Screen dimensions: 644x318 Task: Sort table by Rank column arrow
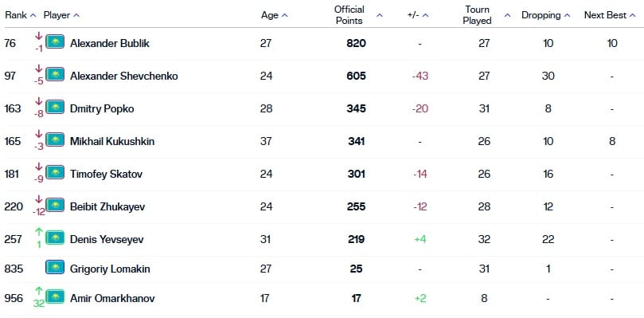pyautogui.click(x=33, y=16)
